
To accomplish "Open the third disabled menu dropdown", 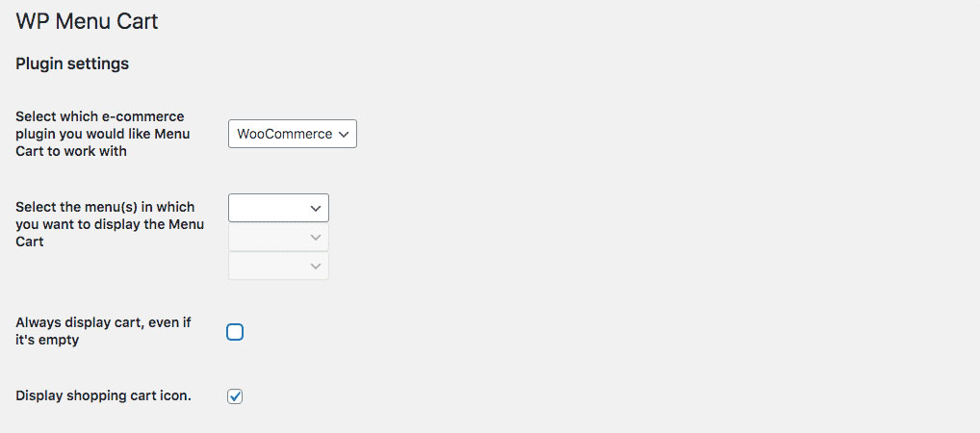I will [278, 267].
